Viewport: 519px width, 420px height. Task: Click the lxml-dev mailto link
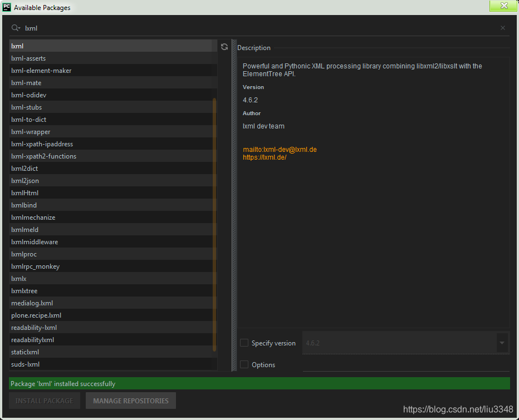point(280,149)
